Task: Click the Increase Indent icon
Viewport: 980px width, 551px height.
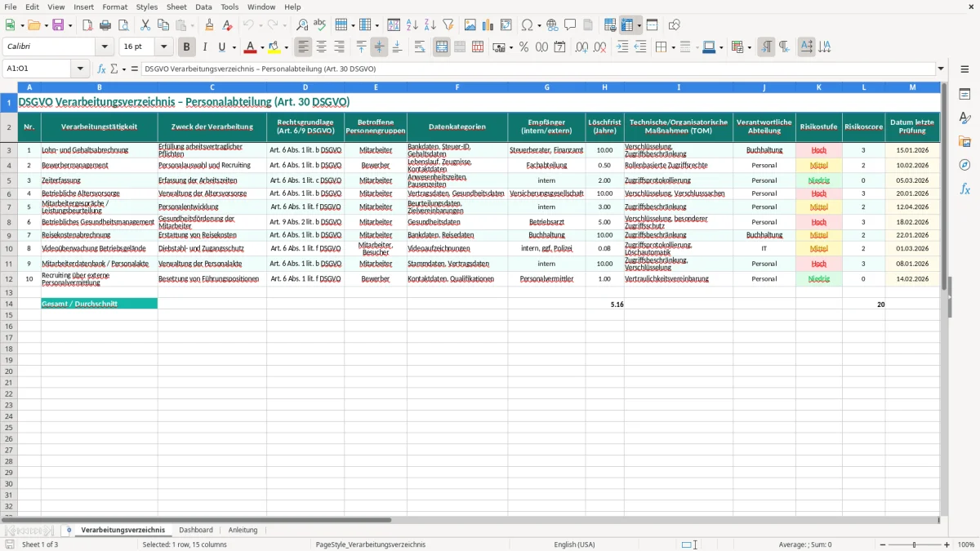Action: point(622,47)
